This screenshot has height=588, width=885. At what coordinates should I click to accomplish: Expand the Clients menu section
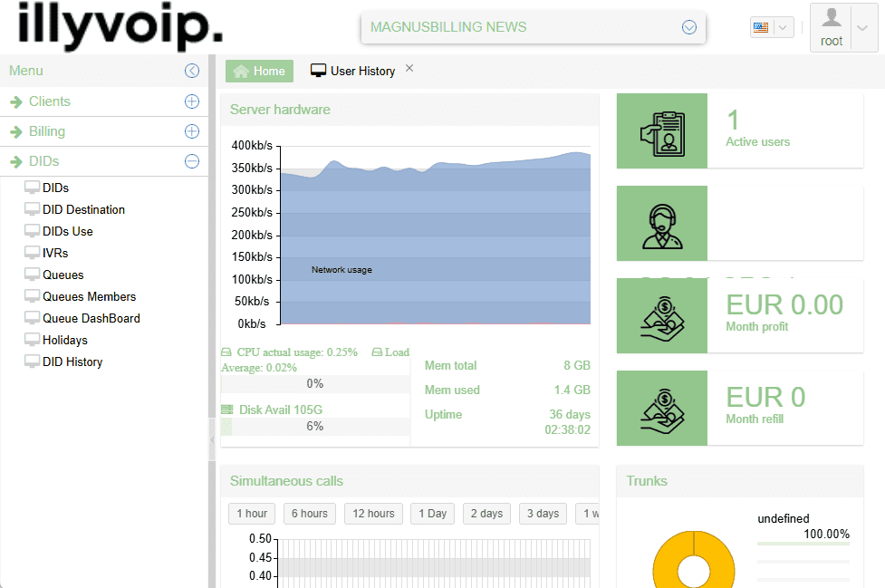(x=191, y=101)
